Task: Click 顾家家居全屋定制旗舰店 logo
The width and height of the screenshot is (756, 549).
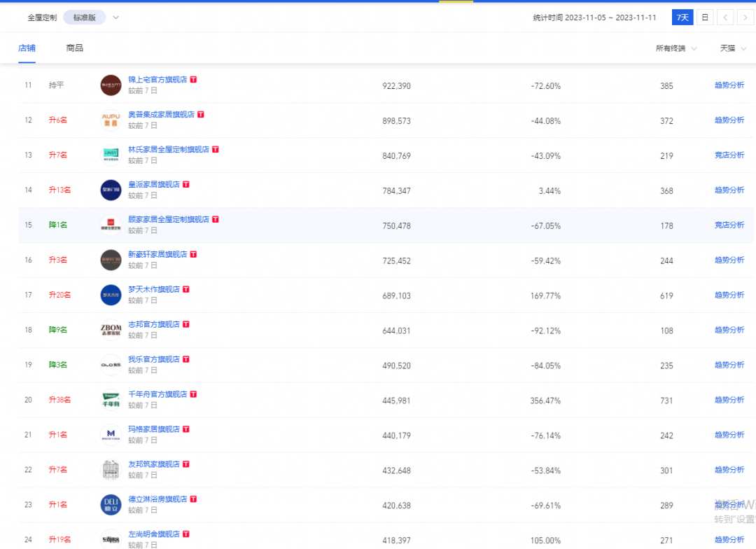Action: click(x=111, y=225)
